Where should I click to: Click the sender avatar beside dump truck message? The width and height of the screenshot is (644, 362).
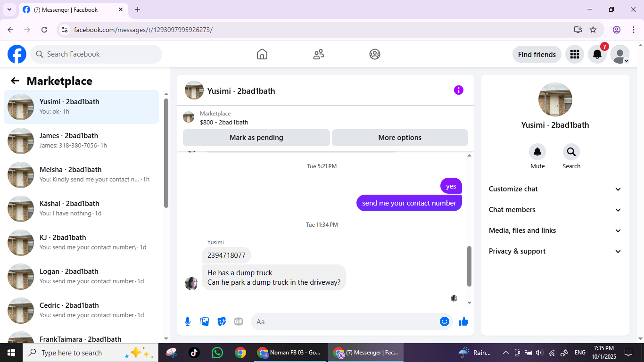(191, 283)
